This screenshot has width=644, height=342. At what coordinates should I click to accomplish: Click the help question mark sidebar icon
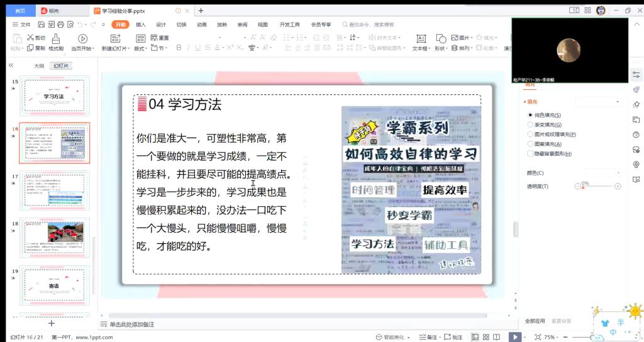[x=636, y=135]
